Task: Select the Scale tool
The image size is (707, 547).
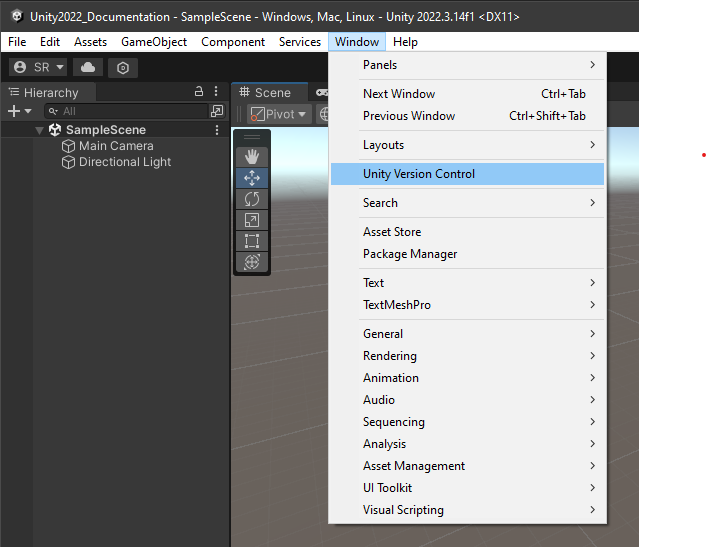Action: tap(251, 219)
